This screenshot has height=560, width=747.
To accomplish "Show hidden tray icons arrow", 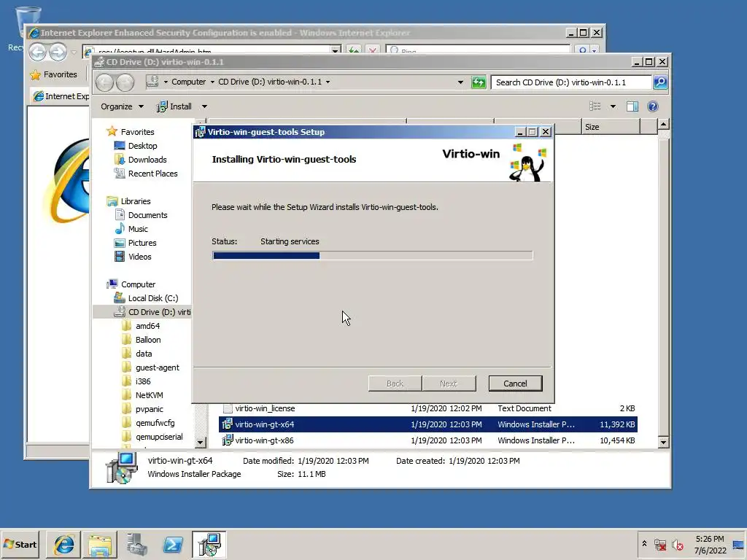I will tap(644, 544).
